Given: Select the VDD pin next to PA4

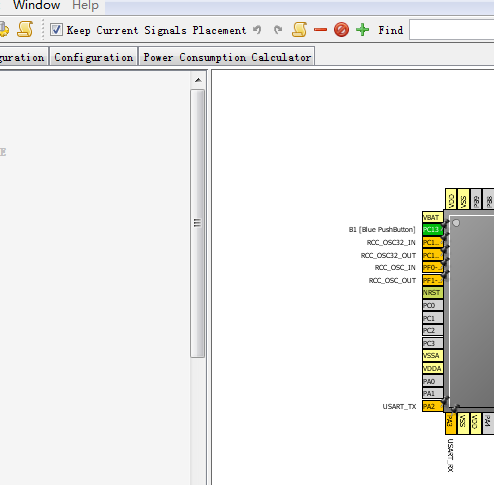Looking at the screenshot, I should [476, 423].
